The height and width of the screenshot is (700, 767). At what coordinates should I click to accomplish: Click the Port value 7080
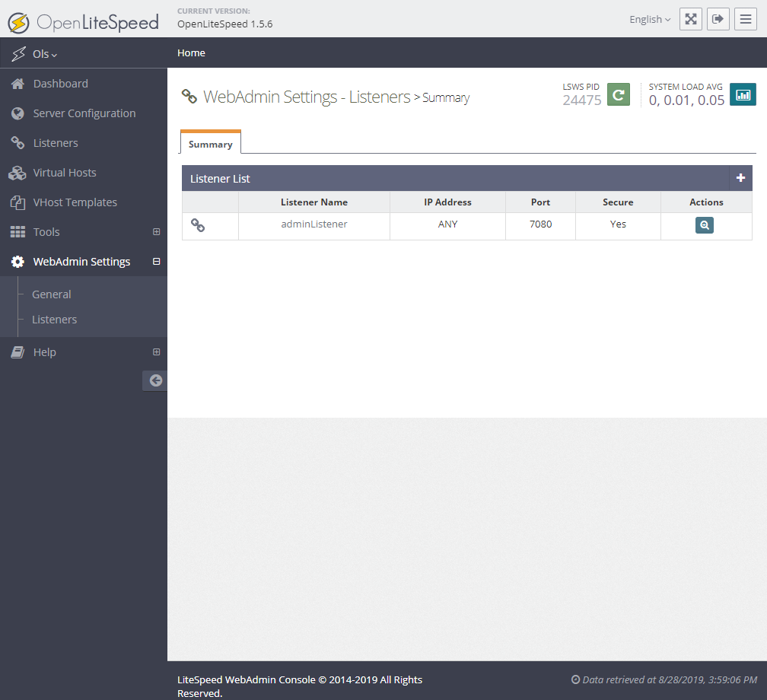point(540,224)
